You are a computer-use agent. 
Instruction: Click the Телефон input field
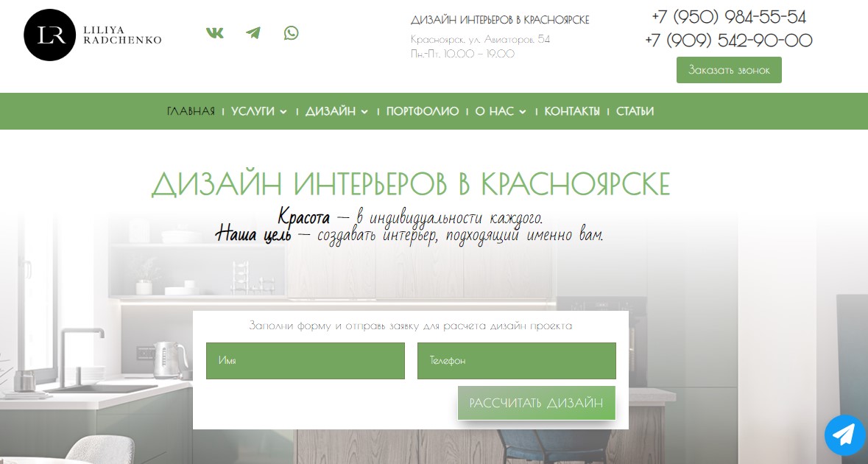click(x=516, y=360)
